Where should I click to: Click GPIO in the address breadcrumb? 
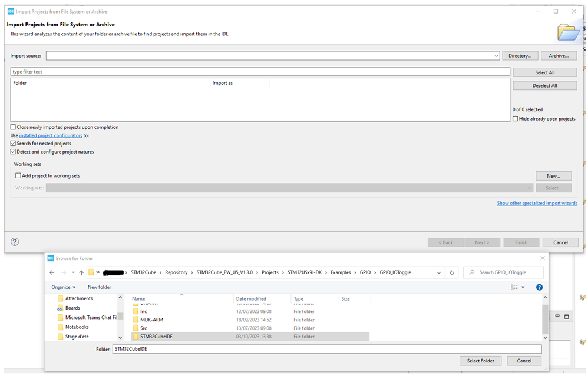coord(365,272)
